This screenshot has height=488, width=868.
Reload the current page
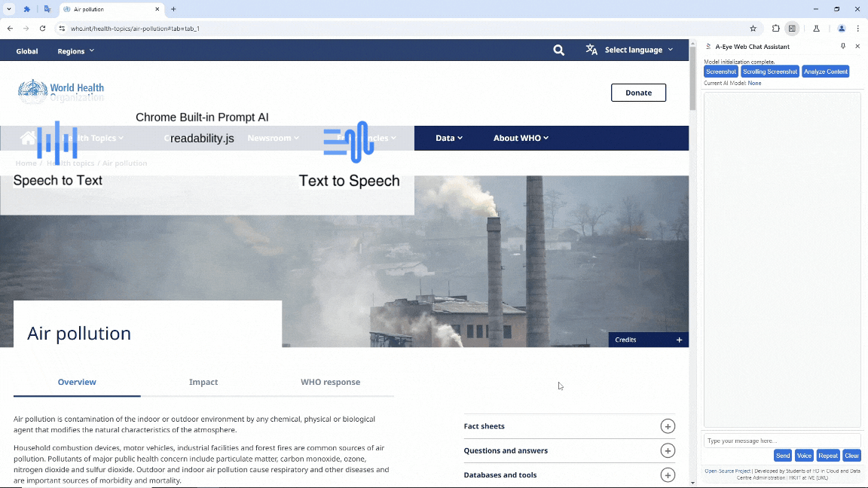(43, 28)
